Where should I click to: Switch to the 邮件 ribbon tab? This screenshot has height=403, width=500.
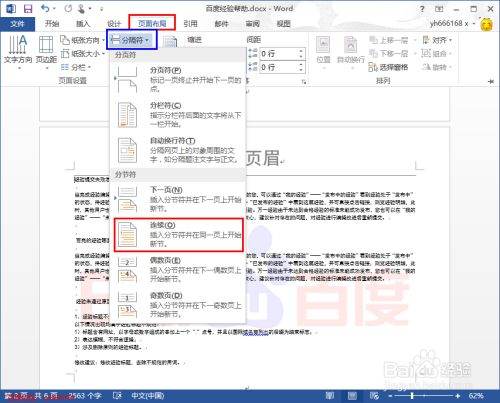click(221, 24)
